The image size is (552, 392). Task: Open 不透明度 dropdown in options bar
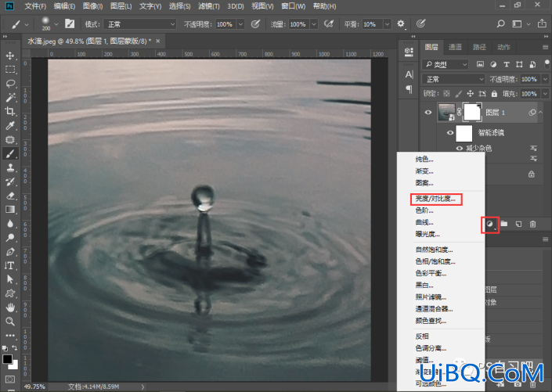(x=241, y=24)
